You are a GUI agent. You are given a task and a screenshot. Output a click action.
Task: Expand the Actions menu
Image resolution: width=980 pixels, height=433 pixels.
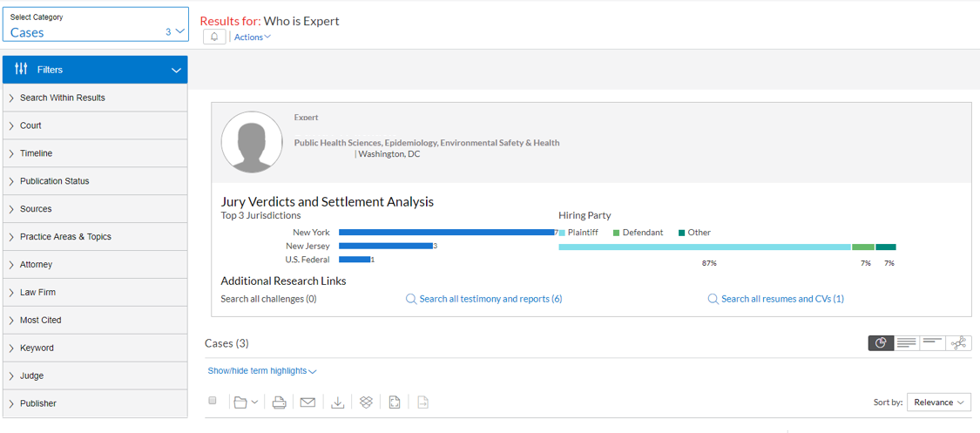pos(253,37)
